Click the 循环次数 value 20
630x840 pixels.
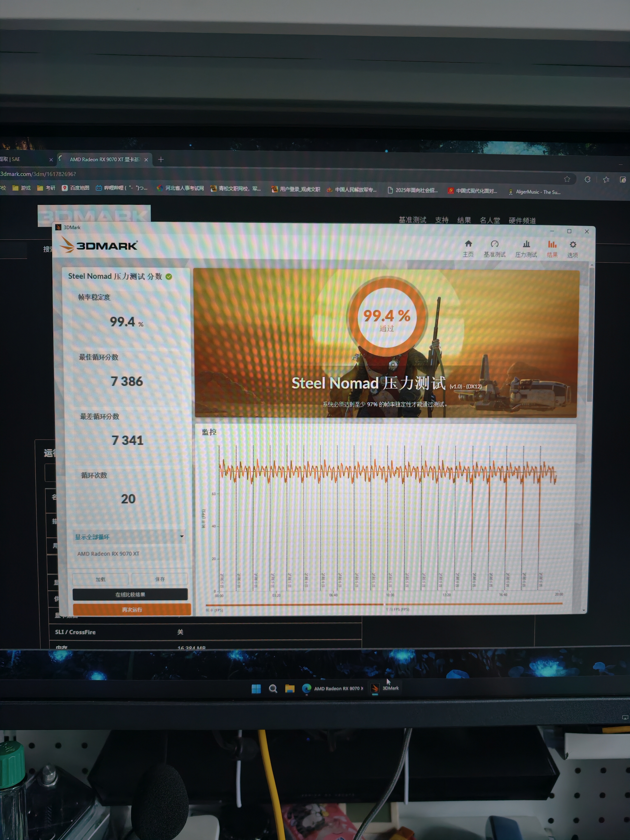pos(128,499)
